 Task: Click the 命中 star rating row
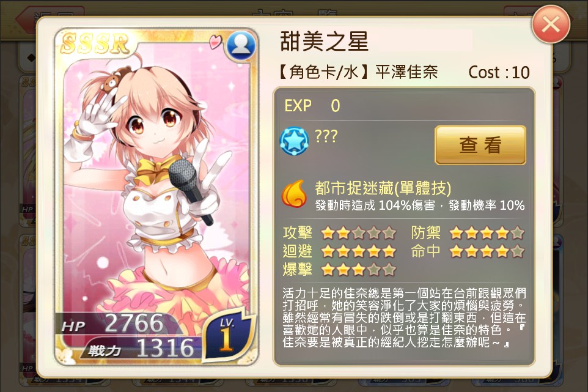pyautogui.click(x=468, y=251)
